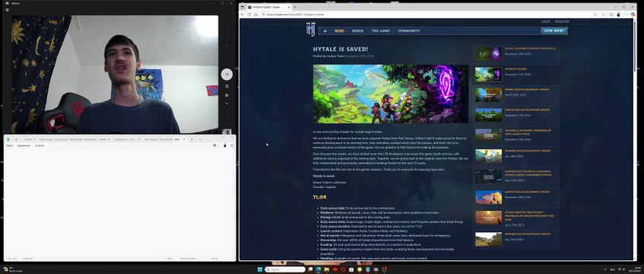Click the REGISTER link on Hytale site
644x274 pixels.
[x=562, y=21]
